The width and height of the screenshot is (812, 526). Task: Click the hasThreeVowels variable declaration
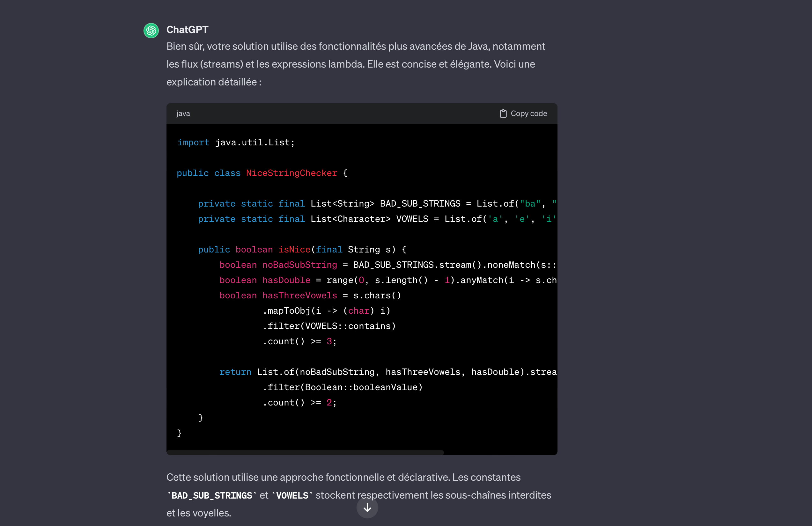(299, 296)
